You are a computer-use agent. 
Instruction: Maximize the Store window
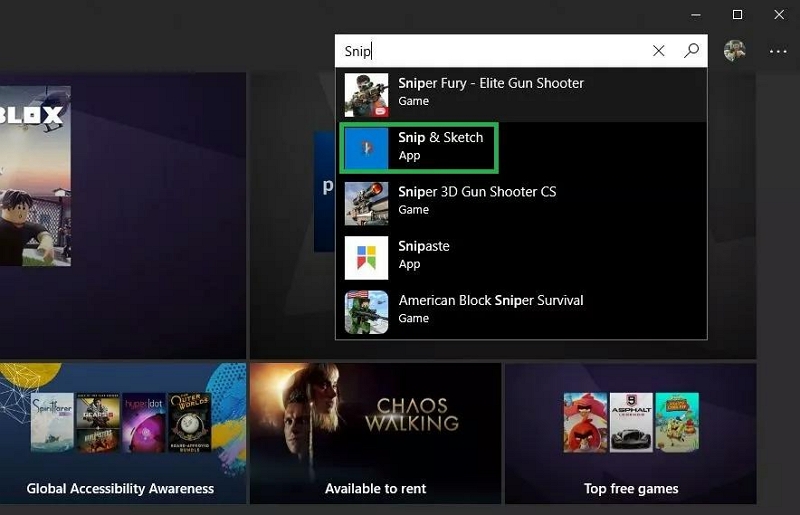pyautogui.click(x=737, y=15)
